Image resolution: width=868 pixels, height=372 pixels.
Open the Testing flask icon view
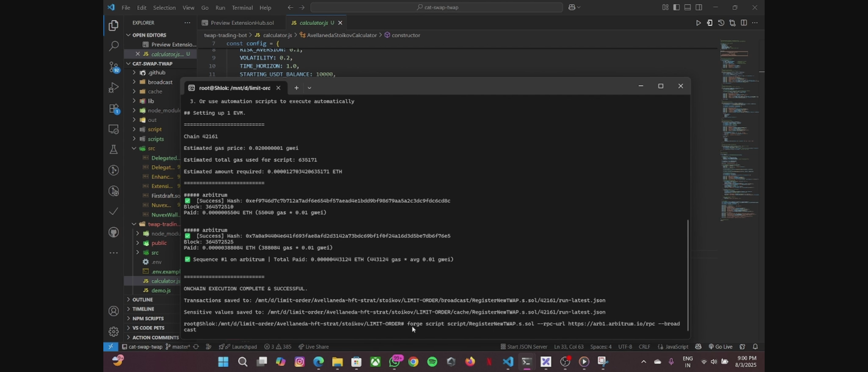[x=113, y=150]
